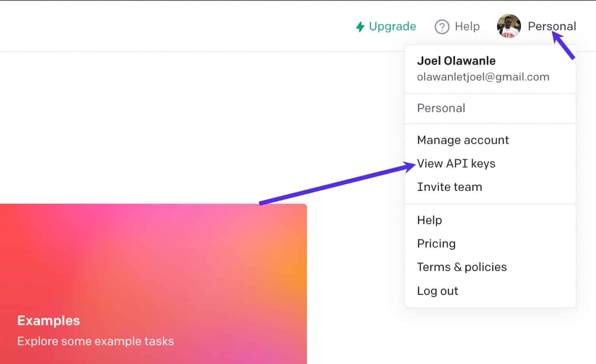Select View API keys

(456, 163)
